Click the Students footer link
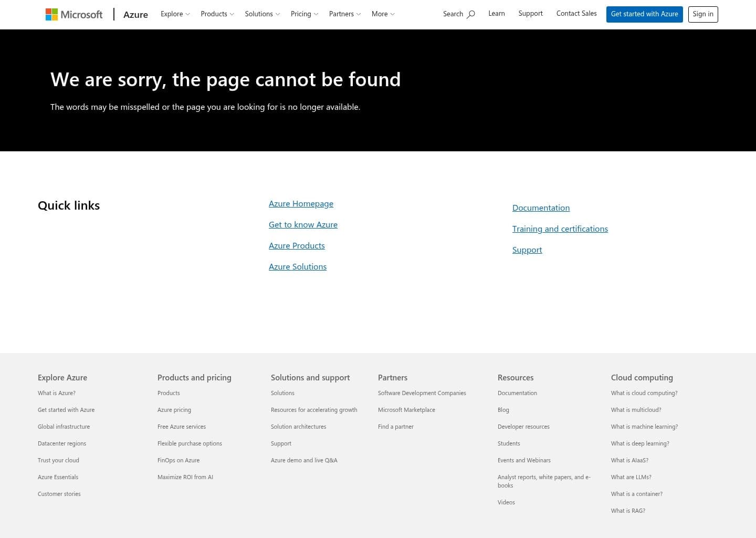 (509, 443)
